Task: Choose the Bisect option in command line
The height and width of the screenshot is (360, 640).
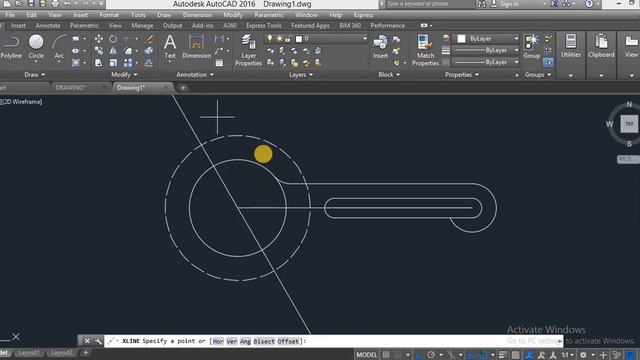Action: (264, 341)
